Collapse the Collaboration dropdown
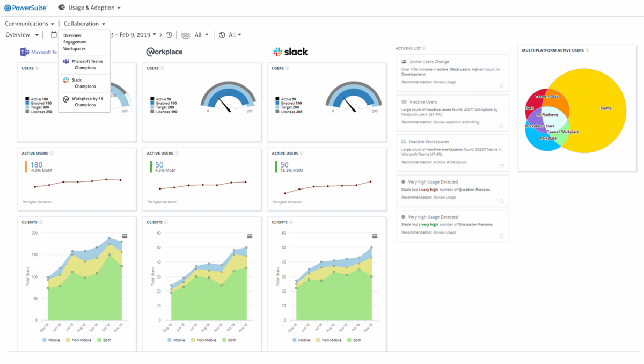This screenshot has height=364, width=644. pos(84,24)
